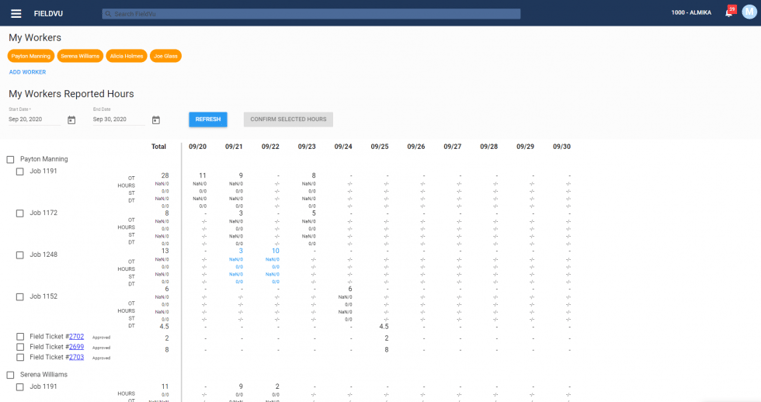The height and width of the screenshot is (402, 761).
Task: Click Job 1152 hours 6 on 09/24
Action: [x=350, y=289]
